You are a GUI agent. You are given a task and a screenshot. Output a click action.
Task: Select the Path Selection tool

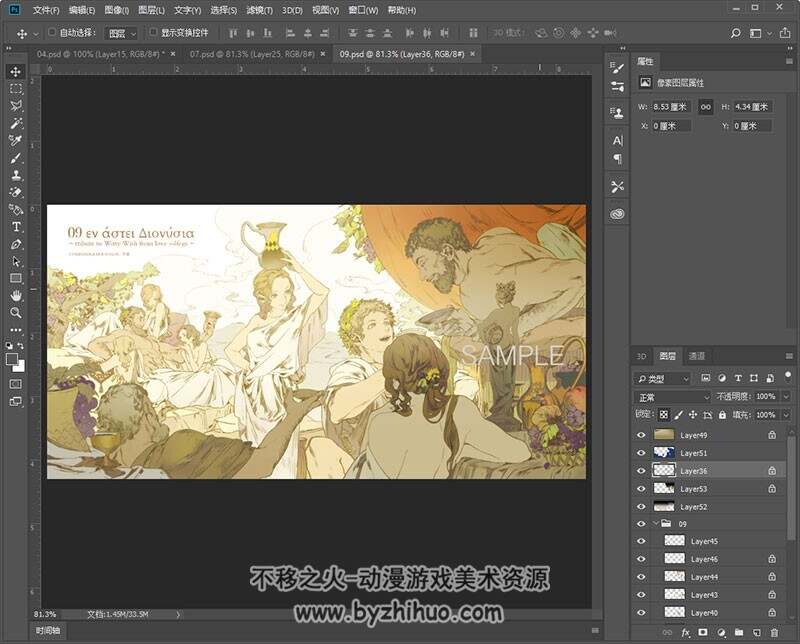tap(16, 261)
